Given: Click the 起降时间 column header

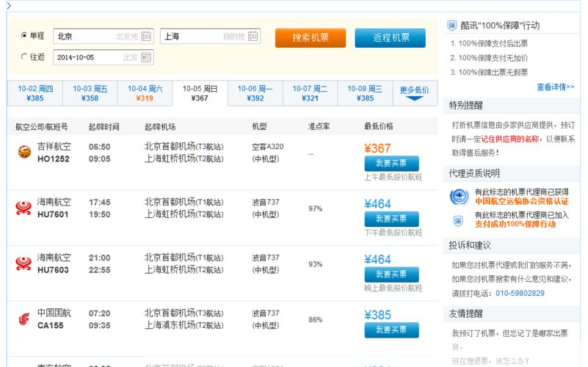Looking at the screenshot, I should pos(104,127).
